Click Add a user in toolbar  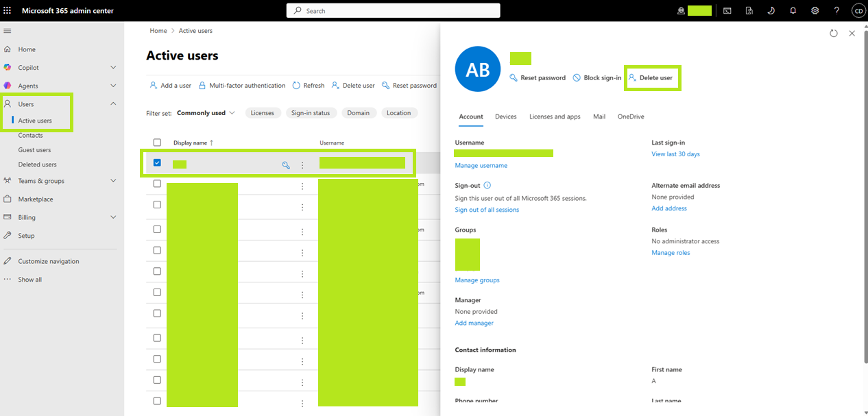171,86
